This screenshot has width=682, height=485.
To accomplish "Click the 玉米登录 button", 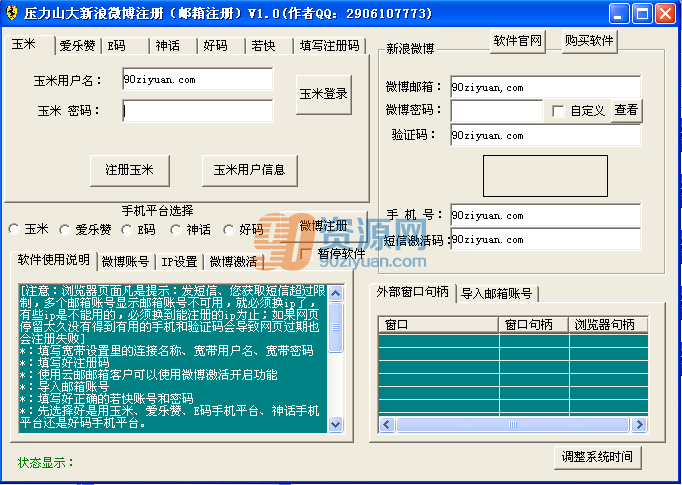I will [x=324, y=94].
